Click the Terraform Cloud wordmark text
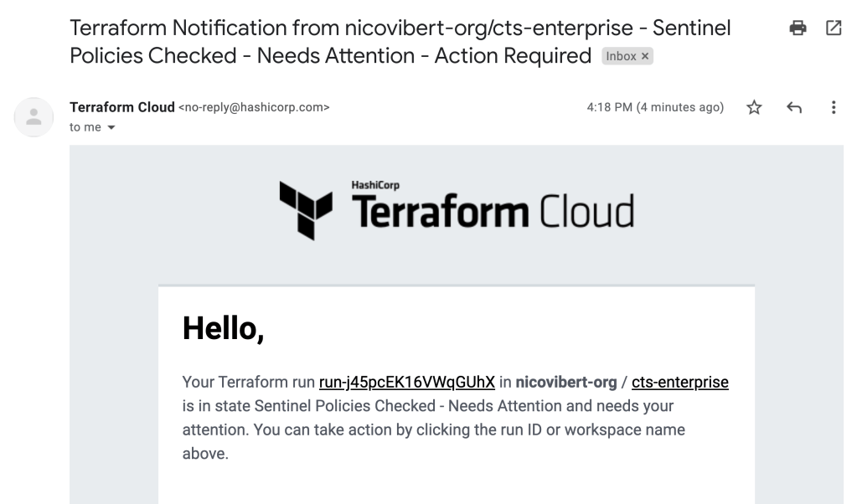This screenshot has width=857, height=504. (493, 213)
